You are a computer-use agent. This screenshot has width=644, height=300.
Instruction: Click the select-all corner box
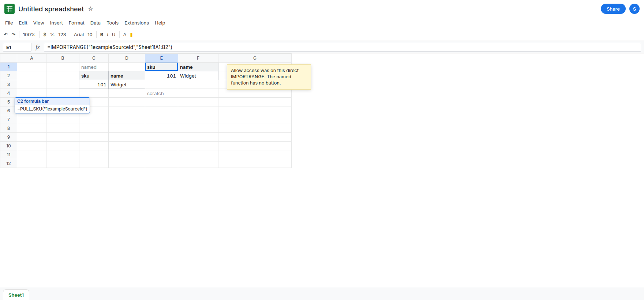(x=8, y=58)
